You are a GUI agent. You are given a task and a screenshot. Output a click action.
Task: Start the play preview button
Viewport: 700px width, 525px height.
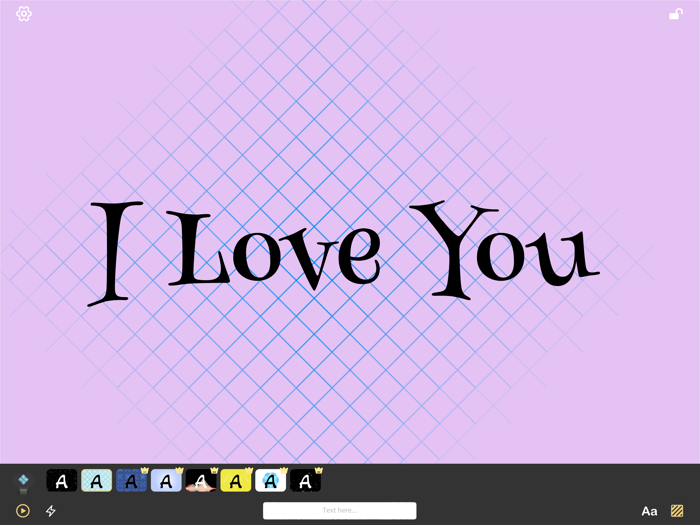(x=23, y=510)
